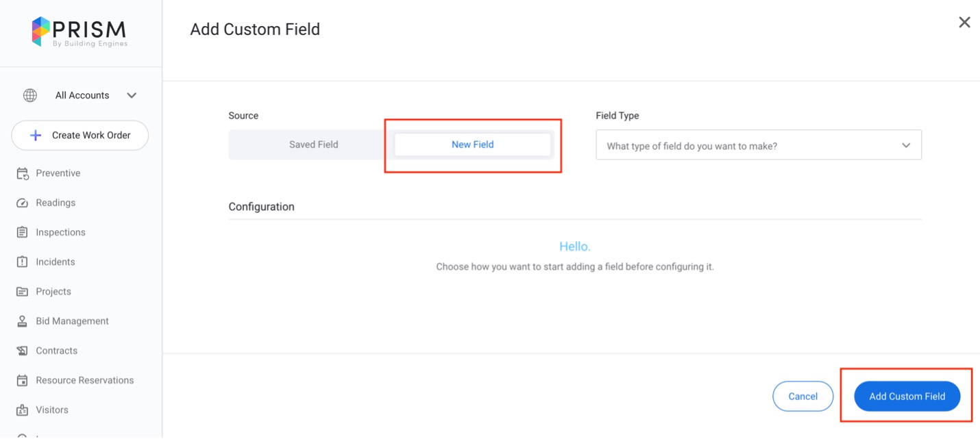Click the Projects folder icon
Screen dimensions: 980x439
(23, 291)
